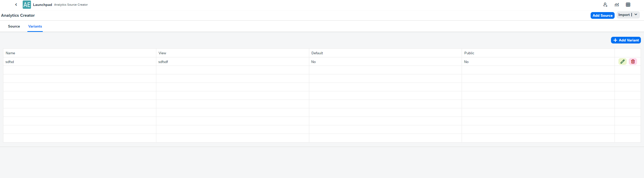Click the teal AE app logo
644x178 pixels.
[27, 5]
